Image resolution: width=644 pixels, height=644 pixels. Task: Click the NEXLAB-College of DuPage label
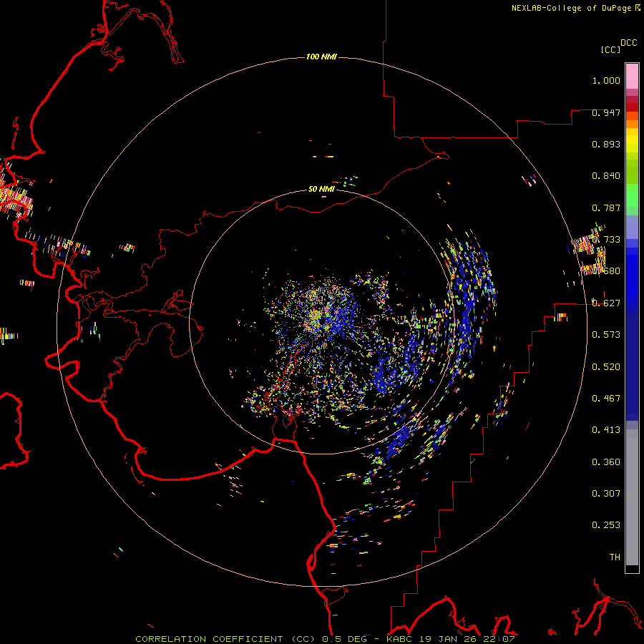tap(571, 8)
